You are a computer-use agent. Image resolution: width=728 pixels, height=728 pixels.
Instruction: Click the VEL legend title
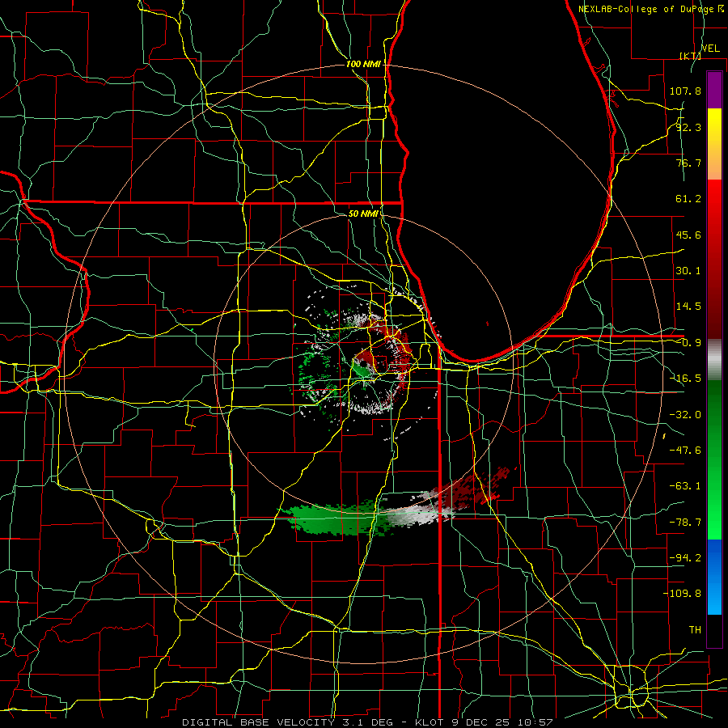point(710,49)
